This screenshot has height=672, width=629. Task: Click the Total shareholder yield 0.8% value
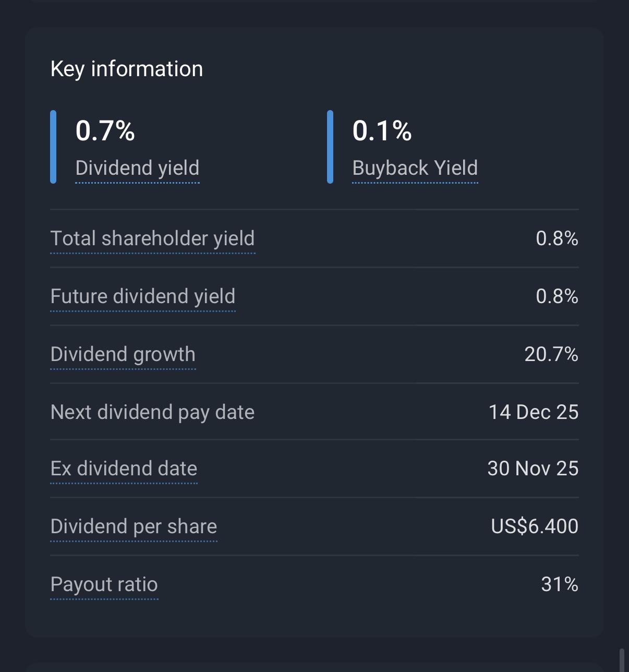557,238
